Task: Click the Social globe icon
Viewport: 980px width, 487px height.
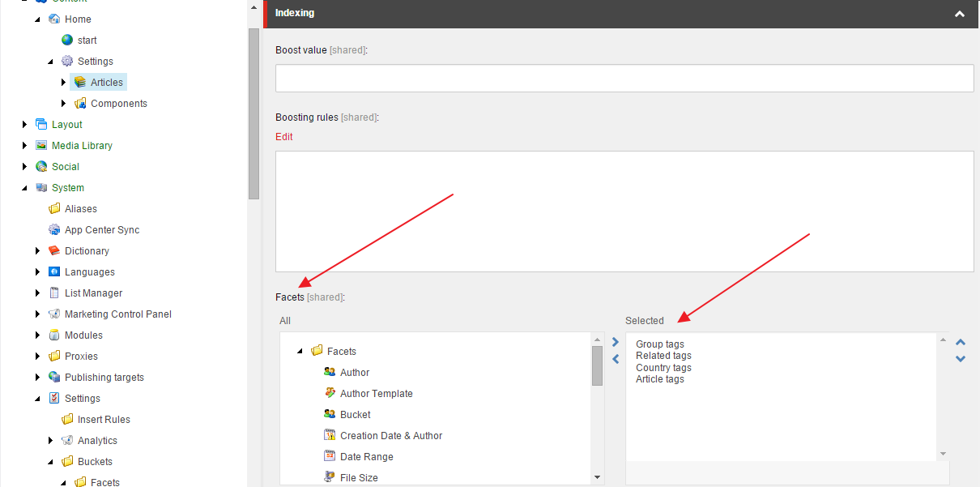Action: (42, 167)
